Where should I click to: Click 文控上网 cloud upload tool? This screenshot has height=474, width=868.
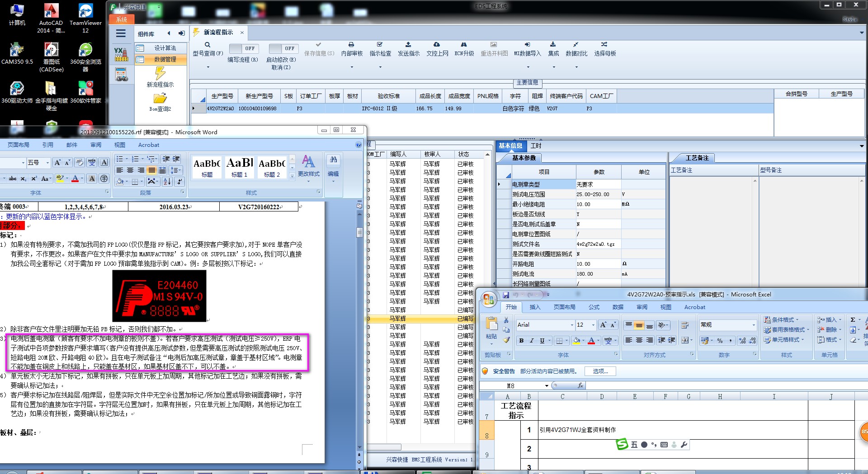(x=437, y=49)
